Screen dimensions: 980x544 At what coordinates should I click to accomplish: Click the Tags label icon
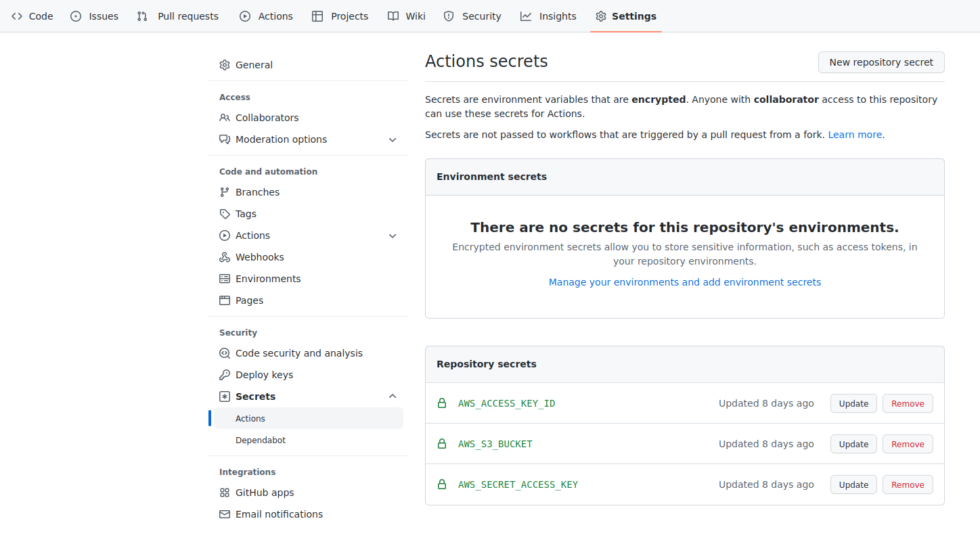click(225, 214)
